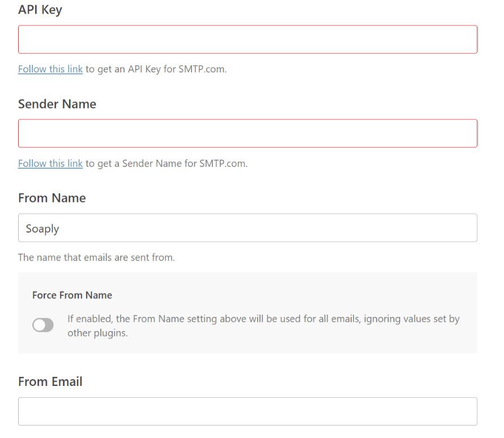Focus the Sender Name text box

click(247, 134)
